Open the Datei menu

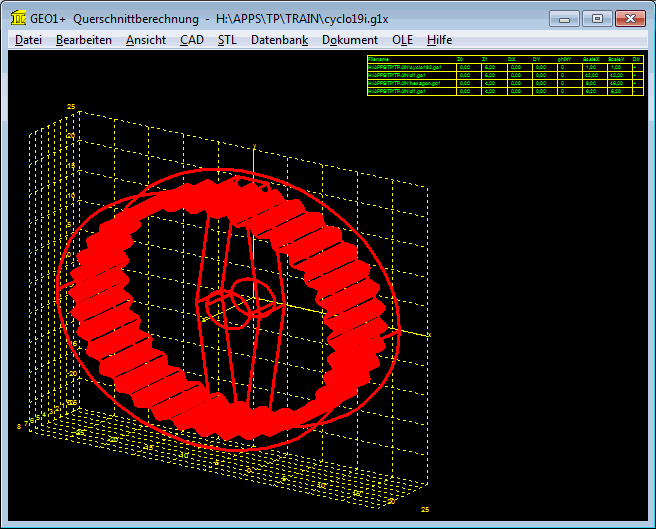tap(28, 40)
